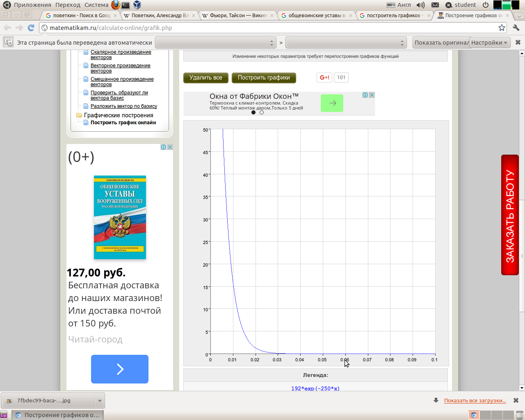Open the source language dropdown
Viewport: 525px width, 420px height.
[x=216, y=43]
